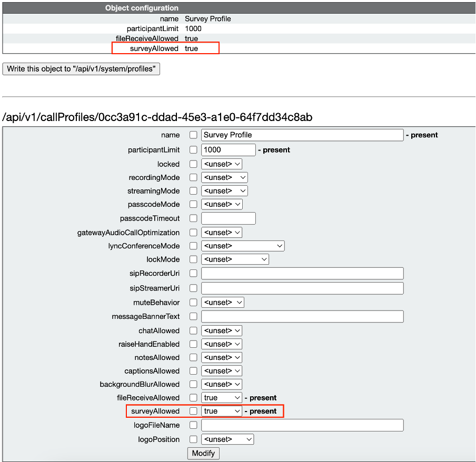Click the Write this object button
This screenshot has height=462, width=476.
(x=81, y=69)
